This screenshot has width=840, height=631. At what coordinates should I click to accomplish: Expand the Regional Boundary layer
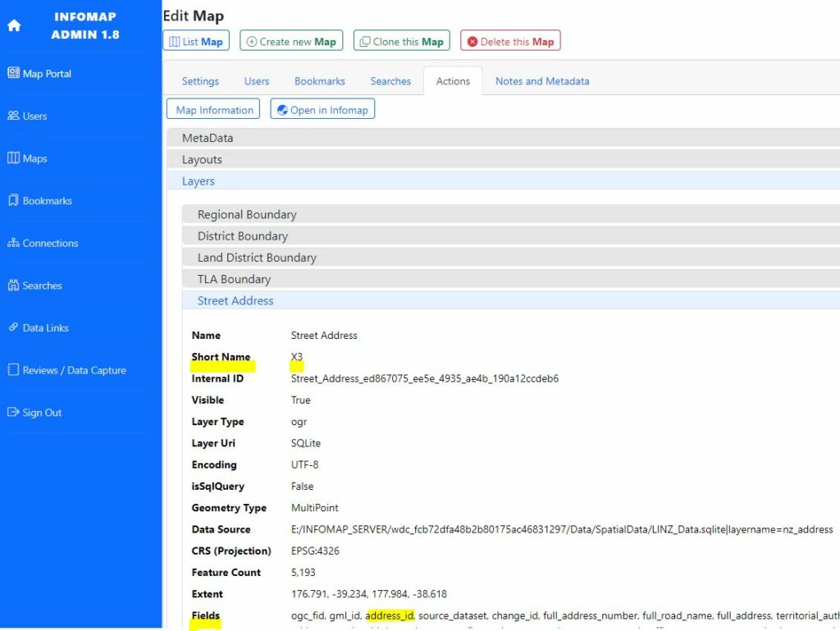coord(247,215)
